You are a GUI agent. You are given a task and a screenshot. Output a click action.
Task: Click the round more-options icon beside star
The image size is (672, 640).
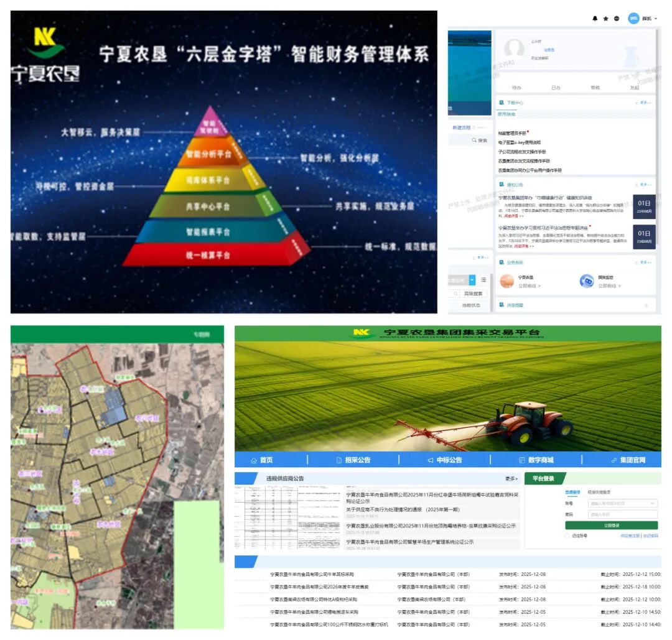pyautogui.click(x=617, y=19)
